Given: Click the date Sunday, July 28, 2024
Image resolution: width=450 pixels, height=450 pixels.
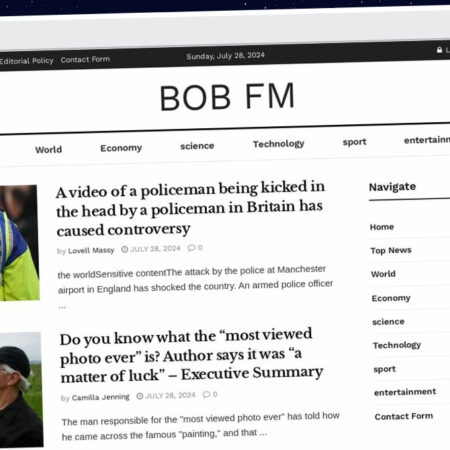Looking at the screenshot, I should 226,56.
